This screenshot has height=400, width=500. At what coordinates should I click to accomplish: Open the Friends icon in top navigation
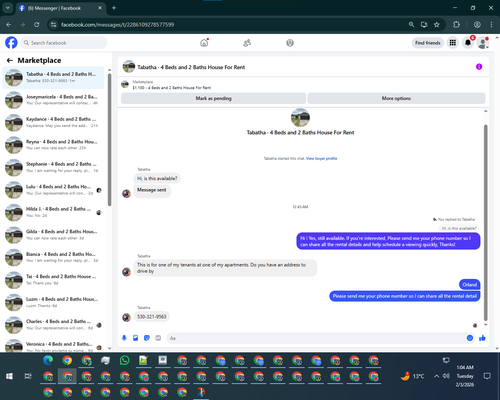coord(247,43)
